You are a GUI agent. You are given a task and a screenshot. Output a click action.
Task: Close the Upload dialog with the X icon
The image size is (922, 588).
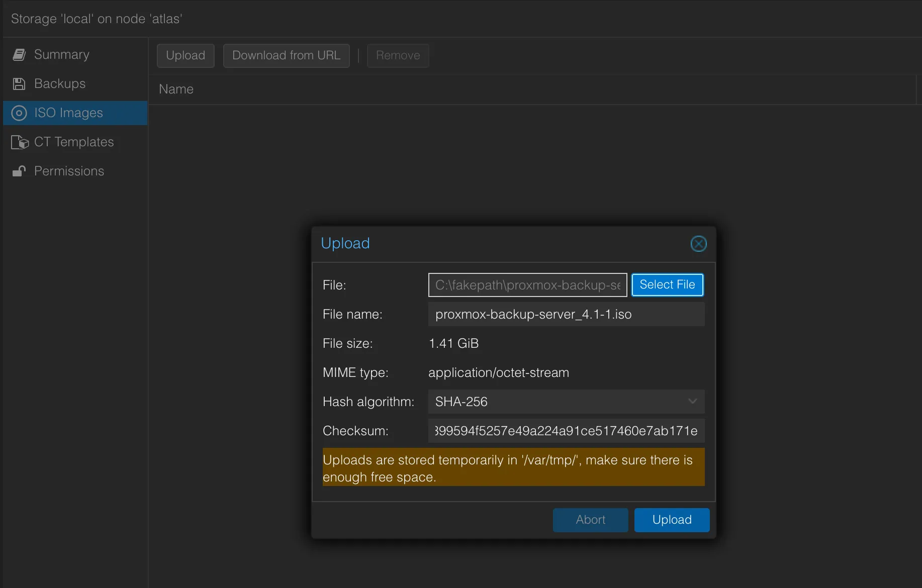699,244
